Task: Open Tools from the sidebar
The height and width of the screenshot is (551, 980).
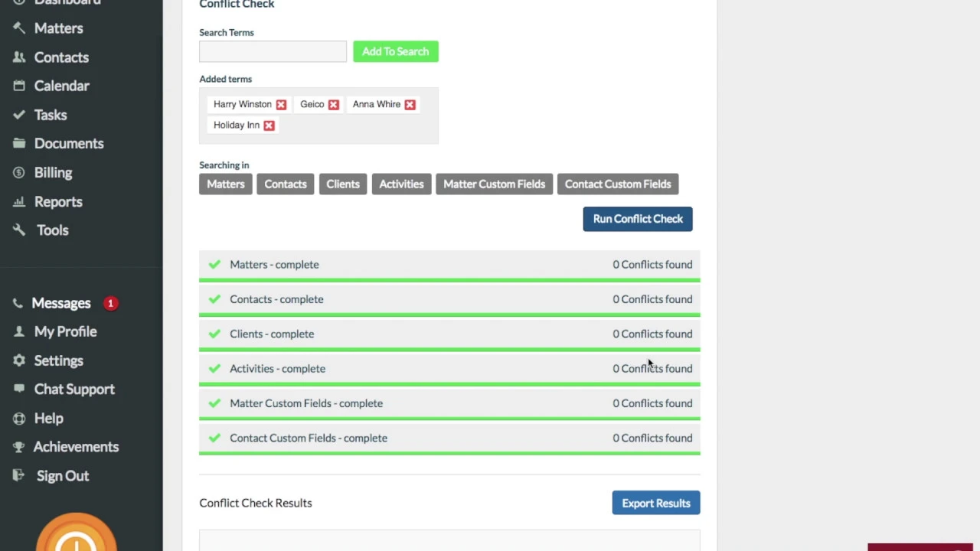Action: point(53,230)
